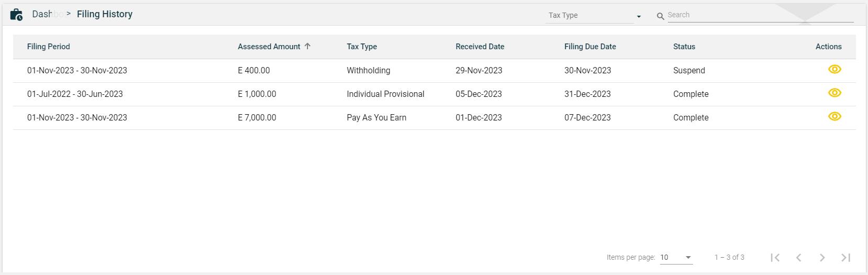Viewport: 868px width, 275px height.
Task: Open the Items per page dropdown
Action: click(676, 257)
